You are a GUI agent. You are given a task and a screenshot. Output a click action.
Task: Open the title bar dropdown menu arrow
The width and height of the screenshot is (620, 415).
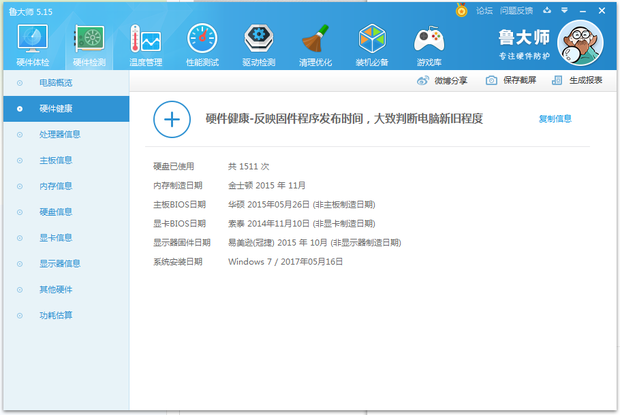(565, 10)
